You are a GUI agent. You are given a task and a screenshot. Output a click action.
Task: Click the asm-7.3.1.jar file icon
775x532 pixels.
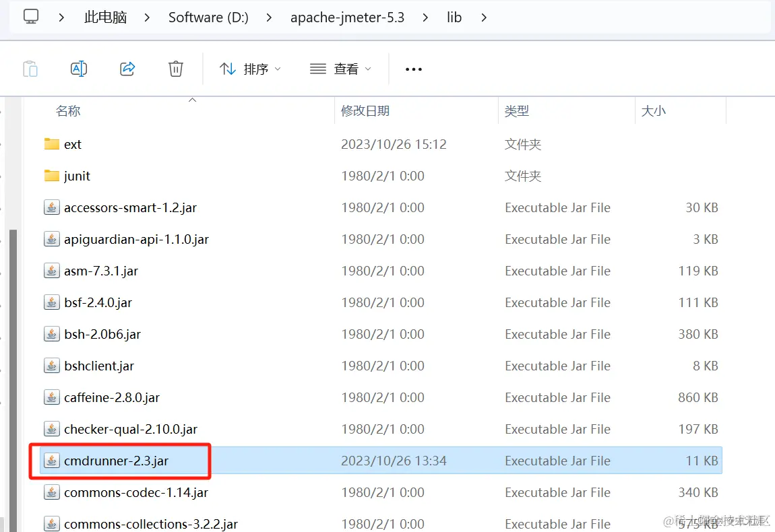pos(51,270)
